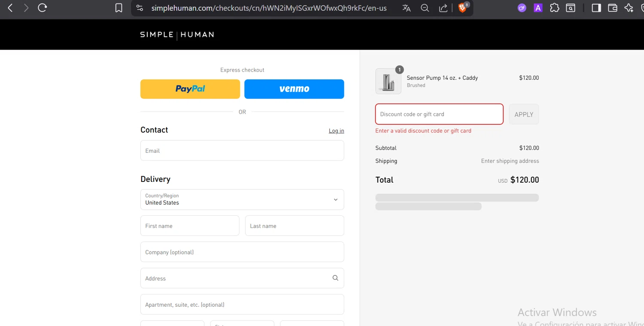The width and height of the screenshot is (644, 326).
Task: Open the share page icon
Action: (443, 8)
